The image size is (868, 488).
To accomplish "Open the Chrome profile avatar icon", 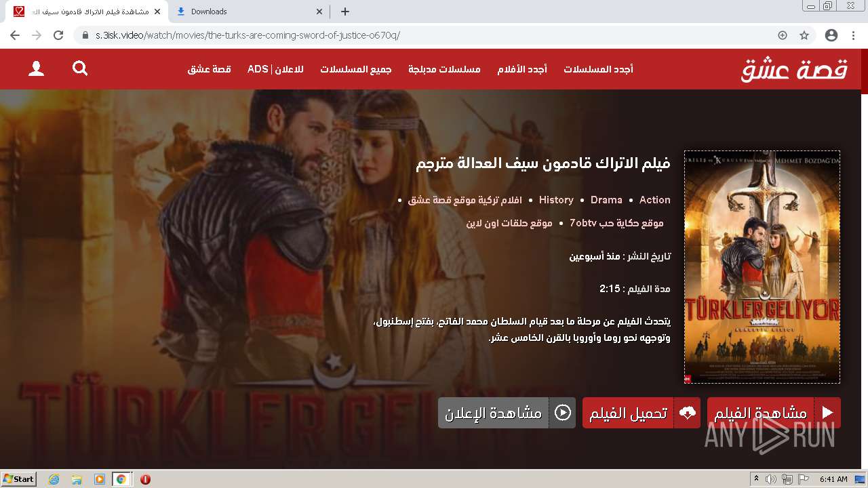I will 831,35.
